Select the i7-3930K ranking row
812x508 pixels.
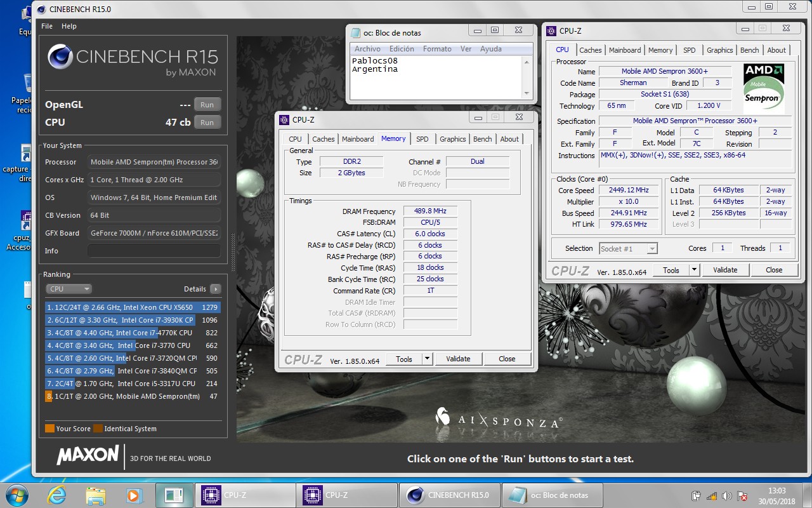pos(133,320)
